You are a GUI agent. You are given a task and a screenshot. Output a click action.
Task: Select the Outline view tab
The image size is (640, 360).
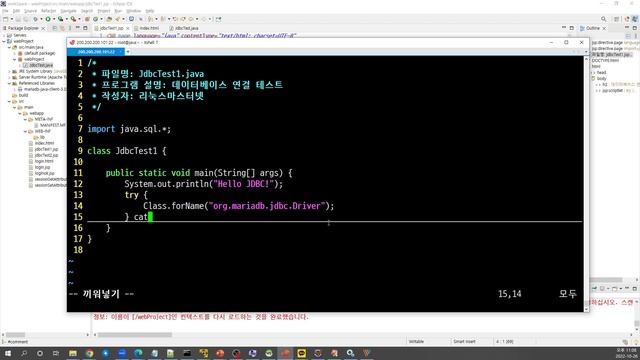click(593, 28)
